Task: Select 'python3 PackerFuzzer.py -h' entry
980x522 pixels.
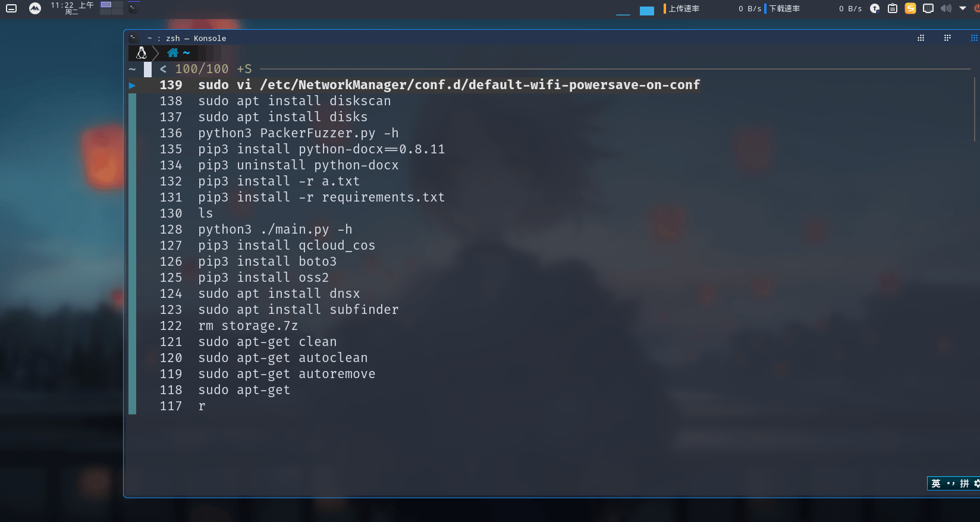Action: [279, 133]
